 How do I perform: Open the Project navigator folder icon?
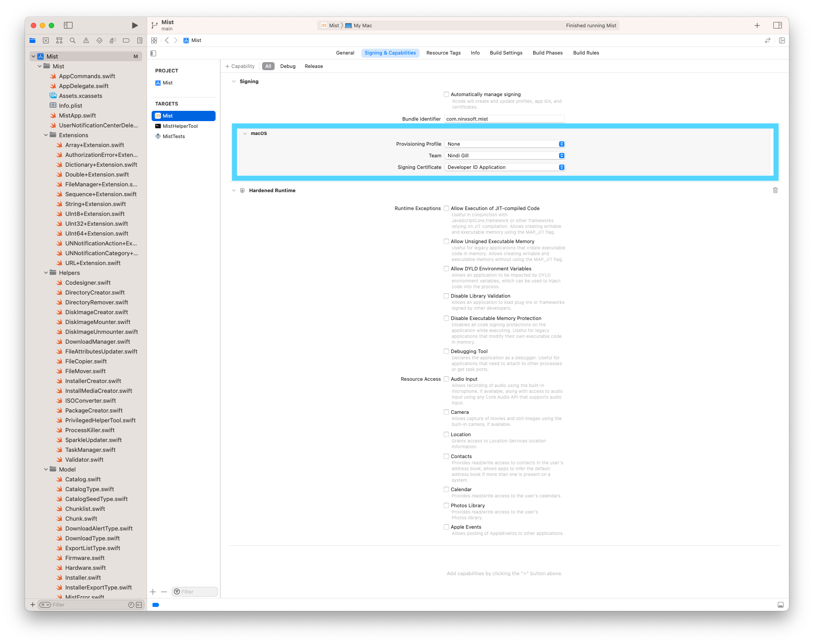click(33, 41)
